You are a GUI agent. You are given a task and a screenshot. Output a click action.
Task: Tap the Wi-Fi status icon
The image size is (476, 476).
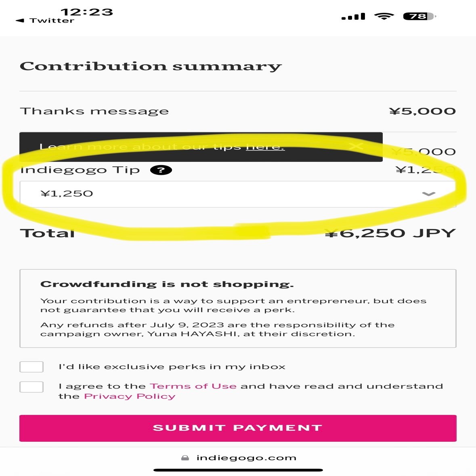384,16
